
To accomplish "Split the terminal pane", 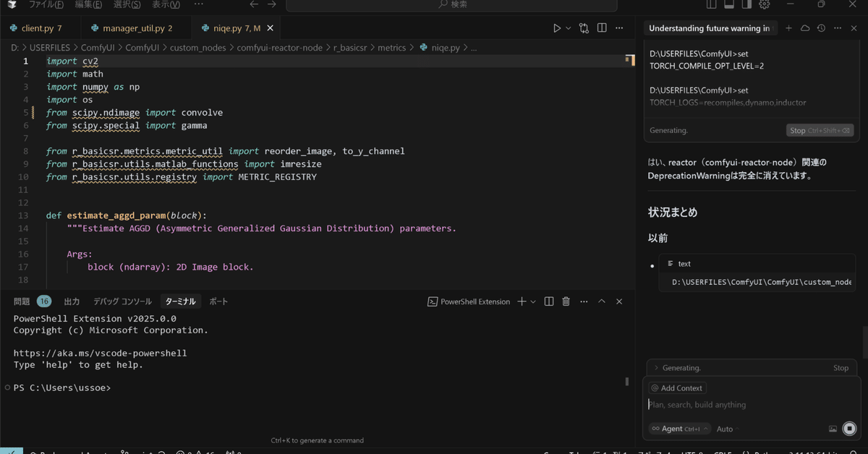I will click(x=550, y=301).
